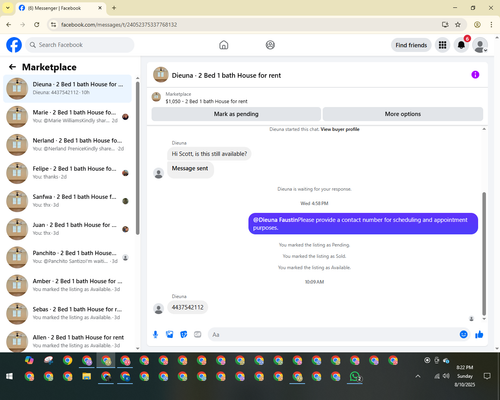Click the listing thumbnail beside $1,050 title

(156, 97)
